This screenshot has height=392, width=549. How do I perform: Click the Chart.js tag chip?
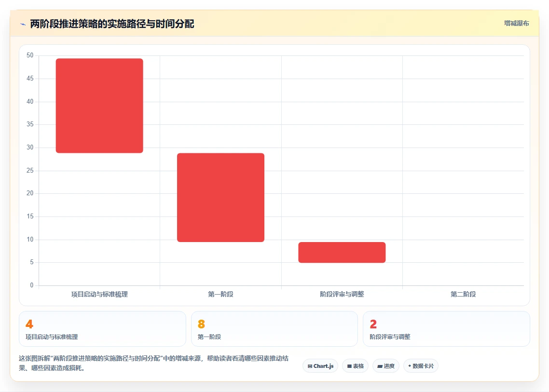point(320,366)
